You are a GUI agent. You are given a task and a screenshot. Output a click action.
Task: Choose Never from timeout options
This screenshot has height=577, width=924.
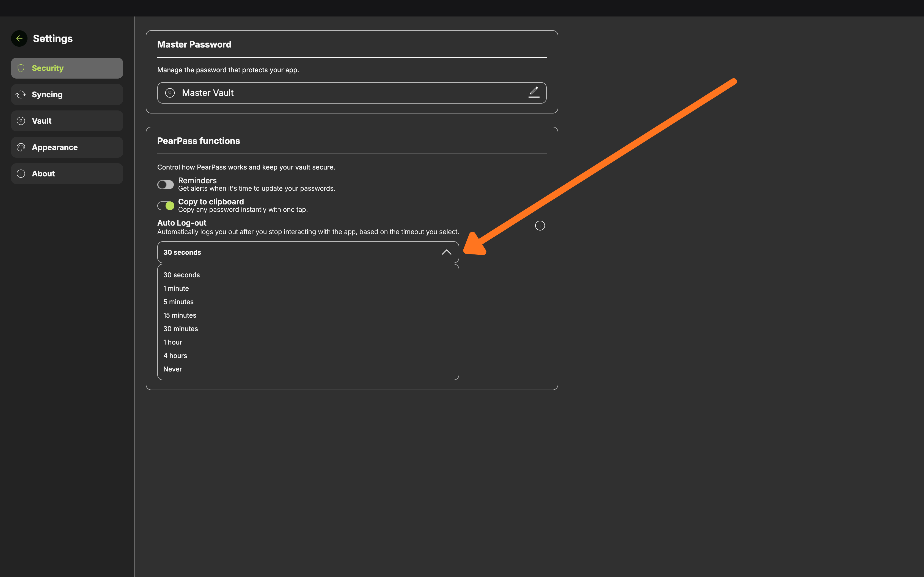(x=173, y=369)
